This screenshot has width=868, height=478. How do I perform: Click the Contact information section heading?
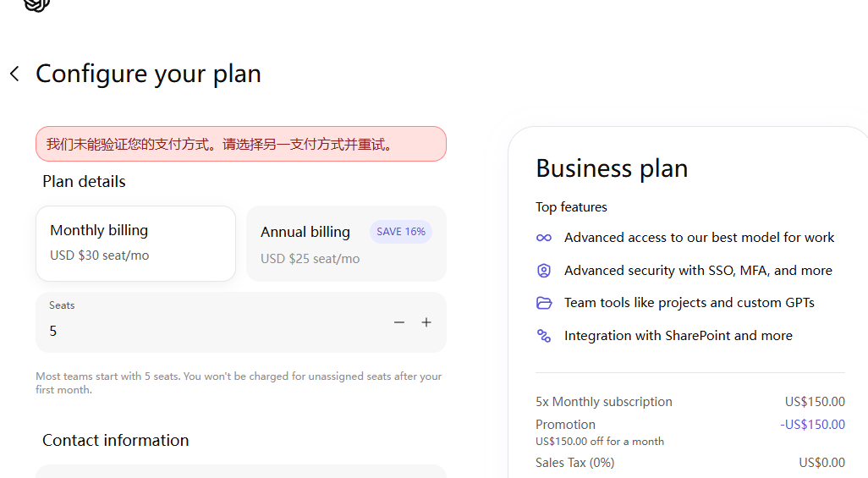(116, 440)
